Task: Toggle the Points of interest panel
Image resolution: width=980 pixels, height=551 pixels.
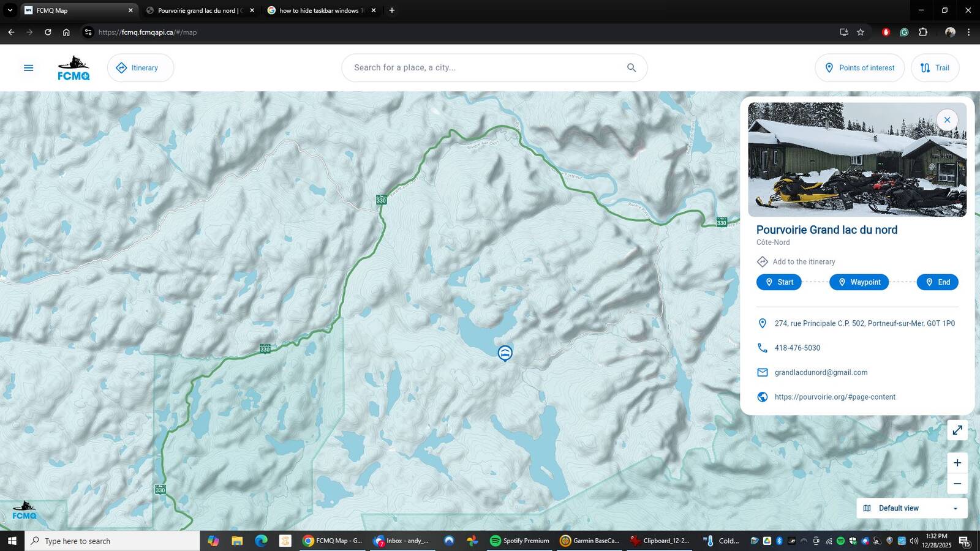Action: (x=859, y=67)
